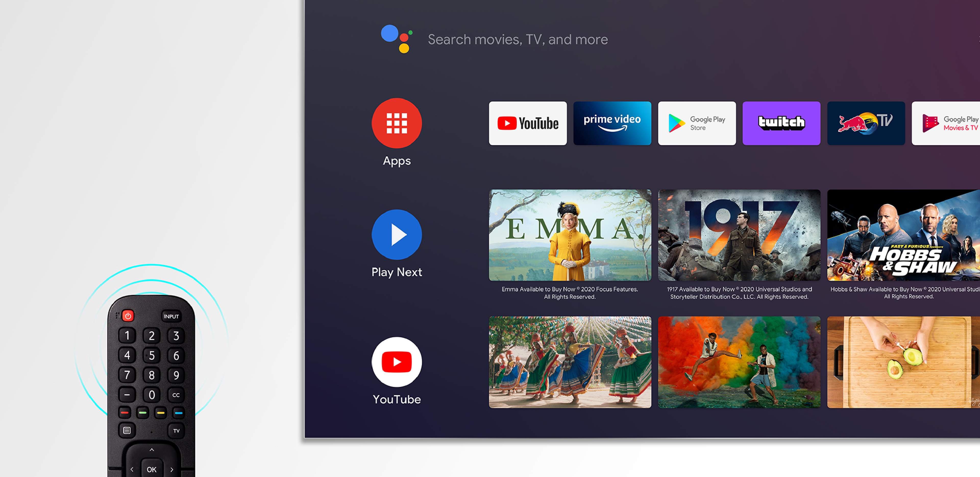
Task: Activate the Google Assistant colored dots icon
Action: [x=396, y=39]
